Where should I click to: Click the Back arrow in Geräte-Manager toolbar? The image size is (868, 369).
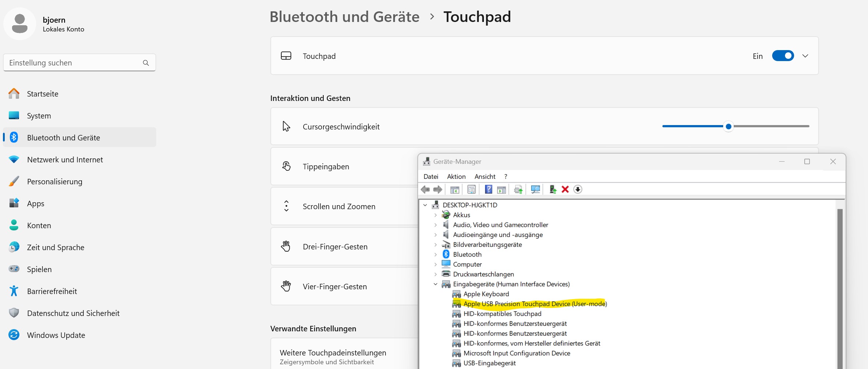point(425,189)
